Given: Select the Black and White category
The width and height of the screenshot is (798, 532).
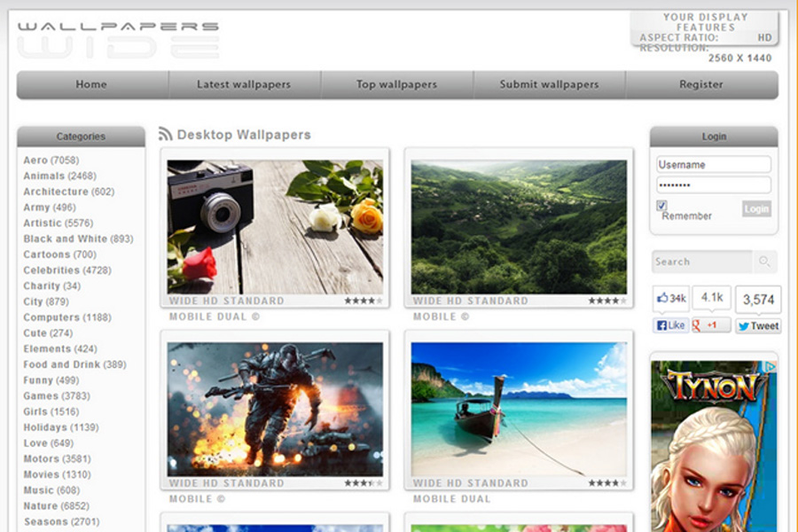Looking at the screenshot, I should tap(78, 239).
